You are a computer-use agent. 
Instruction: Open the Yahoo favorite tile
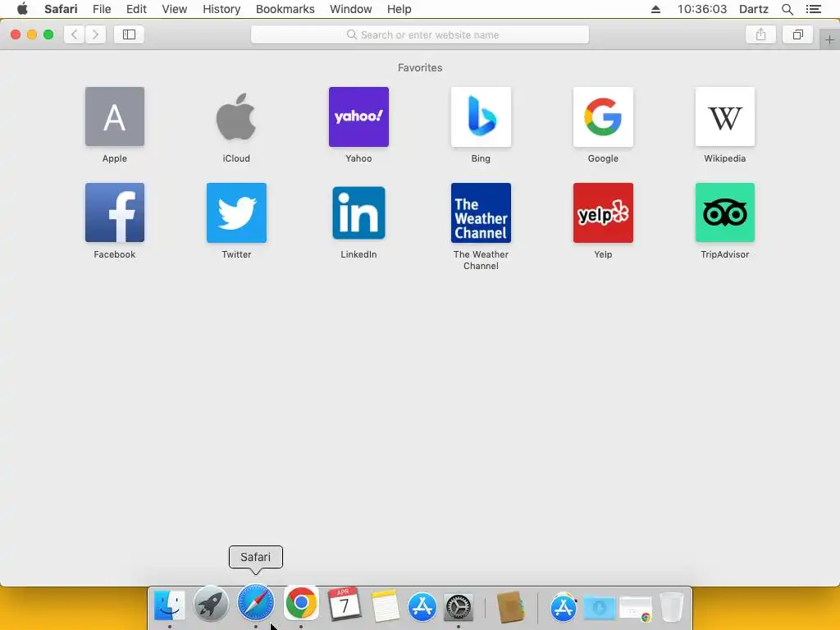coord(358,116)
